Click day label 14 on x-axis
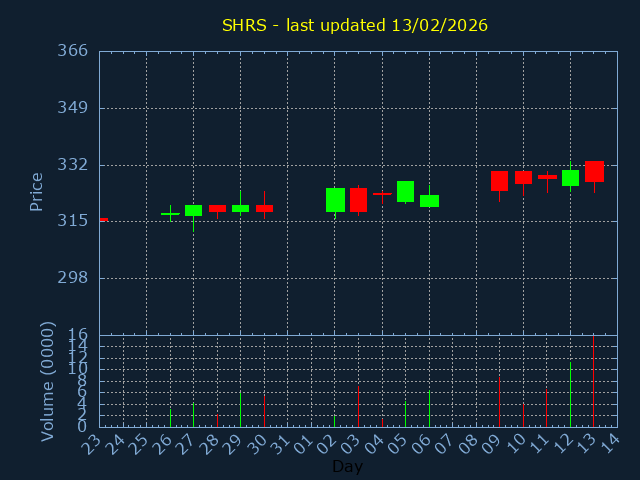Screen dimensions: 640x480 click(609, 444)
